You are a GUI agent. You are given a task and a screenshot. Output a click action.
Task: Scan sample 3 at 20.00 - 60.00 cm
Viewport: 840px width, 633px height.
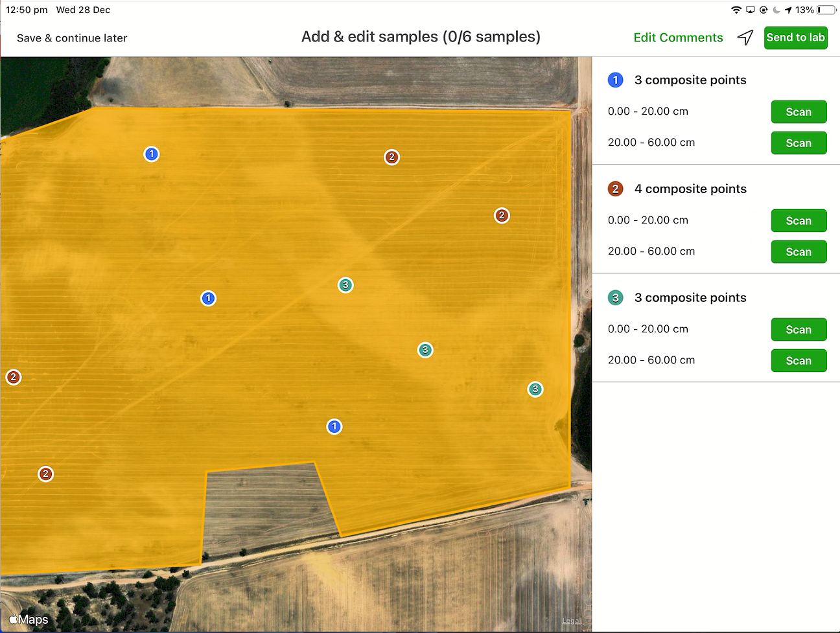[799, 361]
